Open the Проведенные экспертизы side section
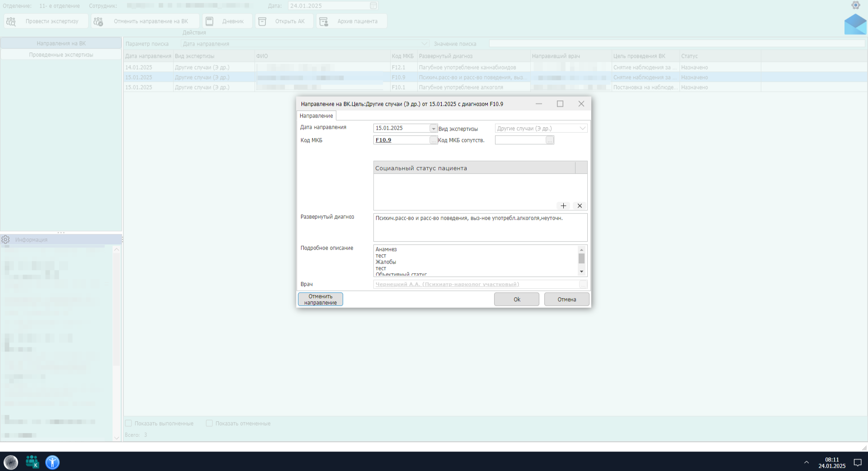This screenshot has width=868, height=471. coord(61,55)
